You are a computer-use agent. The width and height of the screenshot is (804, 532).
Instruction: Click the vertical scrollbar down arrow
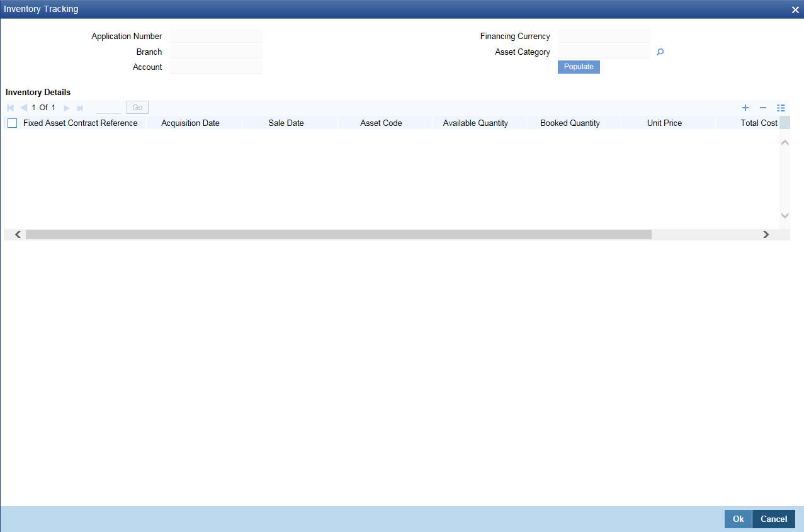coord(784,215)
